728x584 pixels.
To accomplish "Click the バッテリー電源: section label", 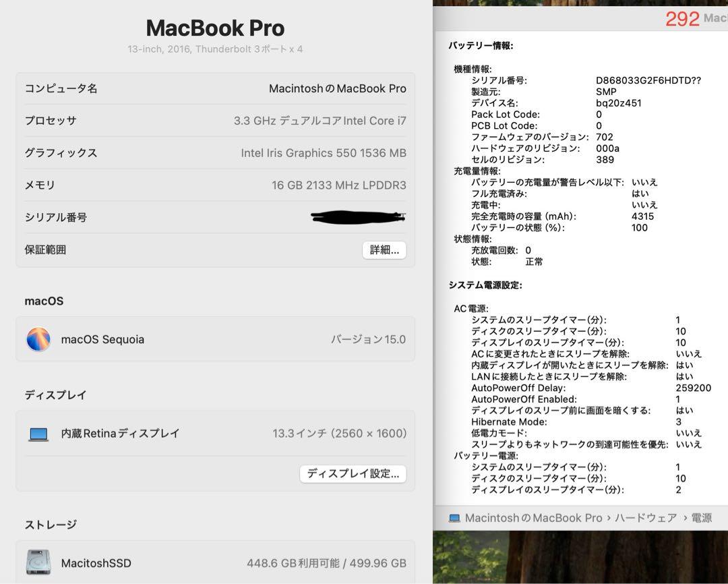I will coord(485,456).
